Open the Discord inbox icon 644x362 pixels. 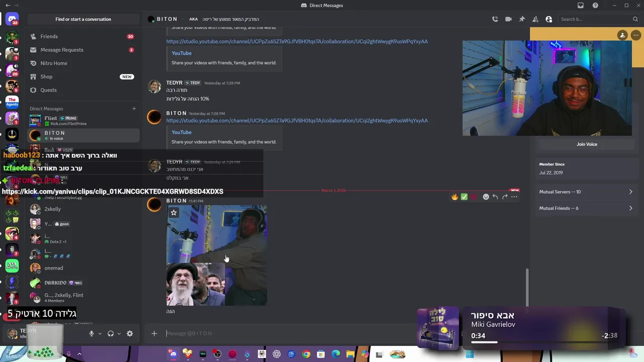pos(581,6)
